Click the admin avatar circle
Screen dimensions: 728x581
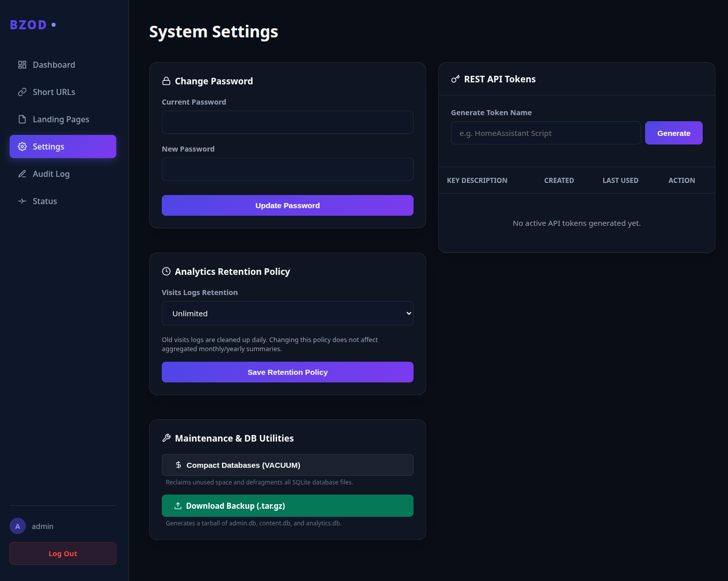click(18, 526)
